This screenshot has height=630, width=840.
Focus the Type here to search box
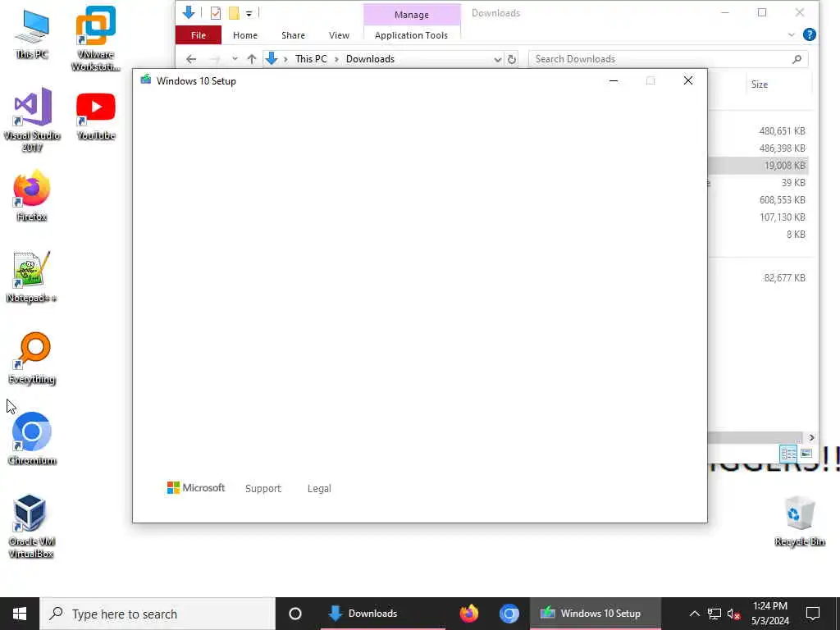coord(157,614)
